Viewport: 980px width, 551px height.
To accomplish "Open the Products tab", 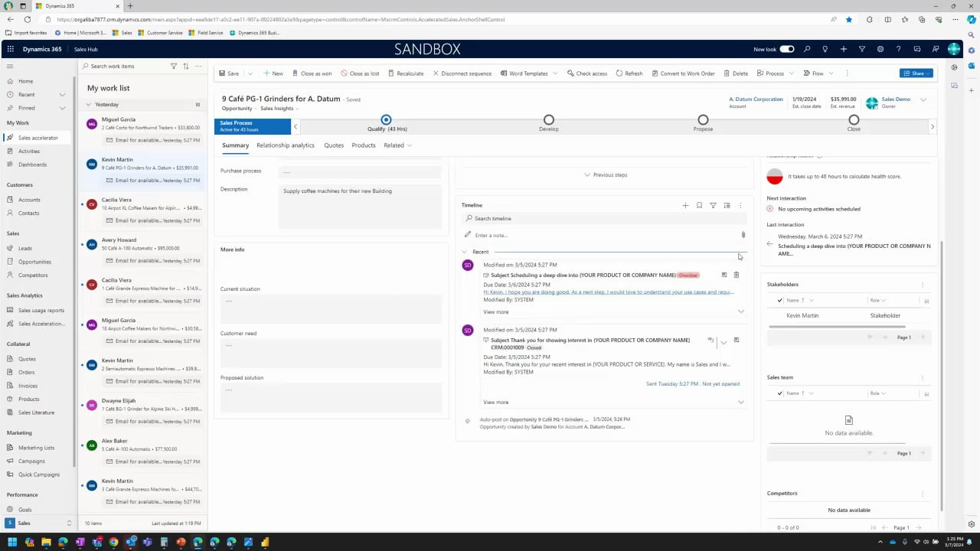I will 363,145.
